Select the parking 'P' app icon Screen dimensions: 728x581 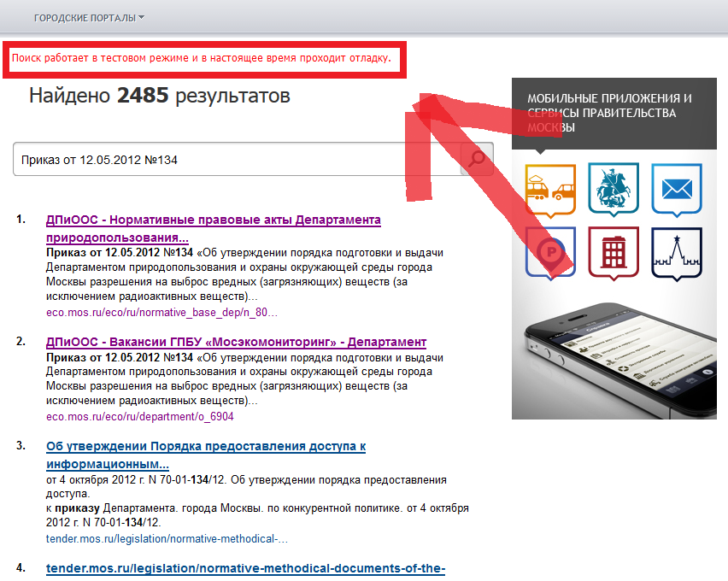pos(550,252)
